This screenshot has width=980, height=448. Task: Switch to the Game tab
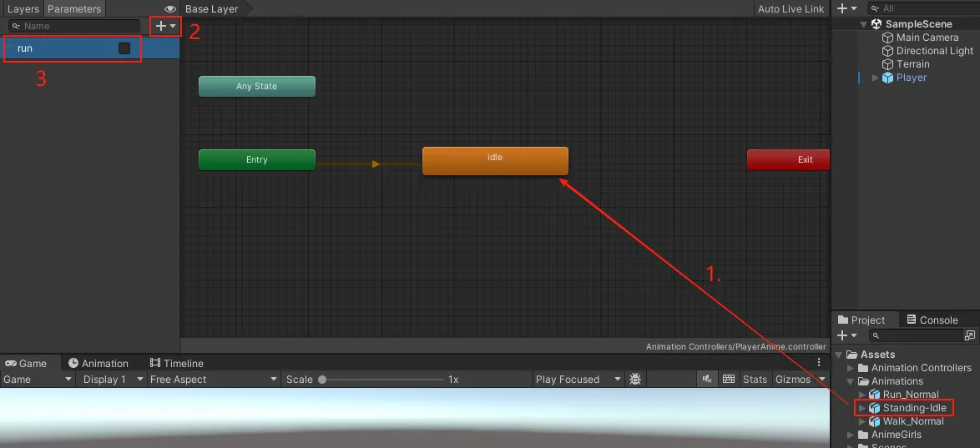pyautogui.click(x=26, y=363)
